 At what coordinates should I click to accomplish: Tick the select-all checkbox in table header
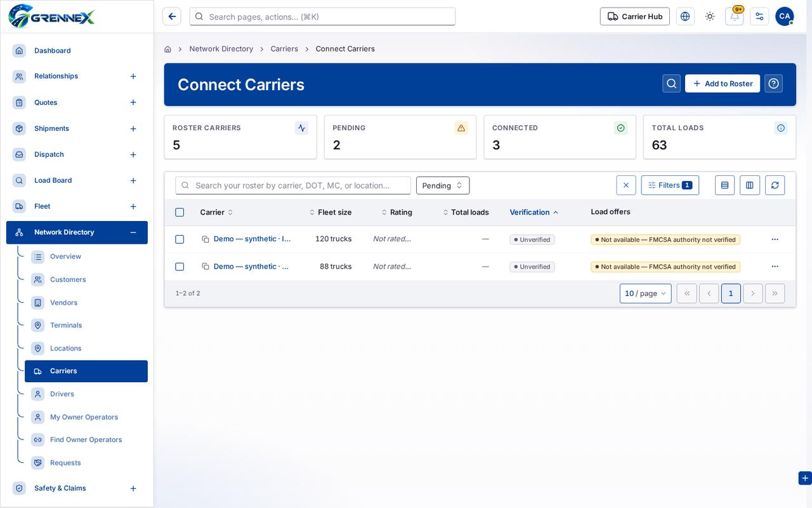coord(180,213)
